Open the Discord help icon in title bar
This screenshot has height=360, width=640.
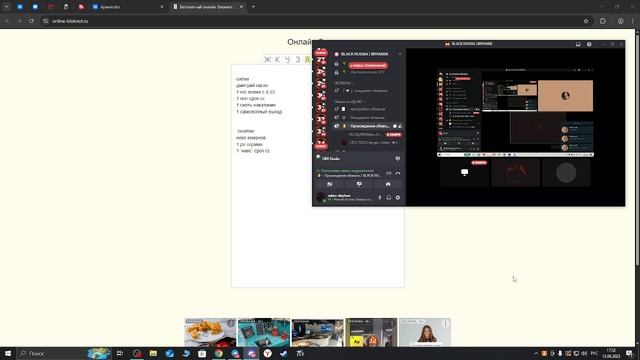(x=589, y=44)
